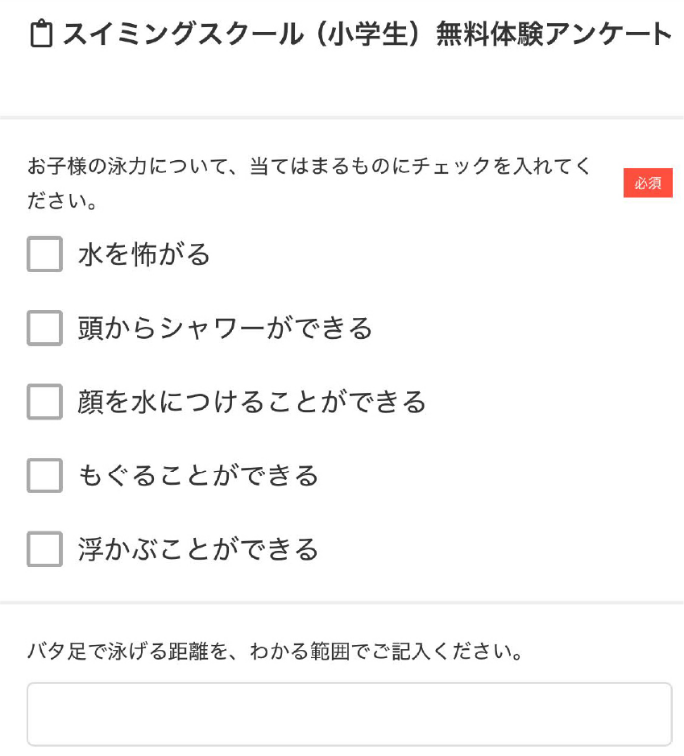
Task: Tap the 顔を水につけることができる label
Action: (x=252, y=402)
